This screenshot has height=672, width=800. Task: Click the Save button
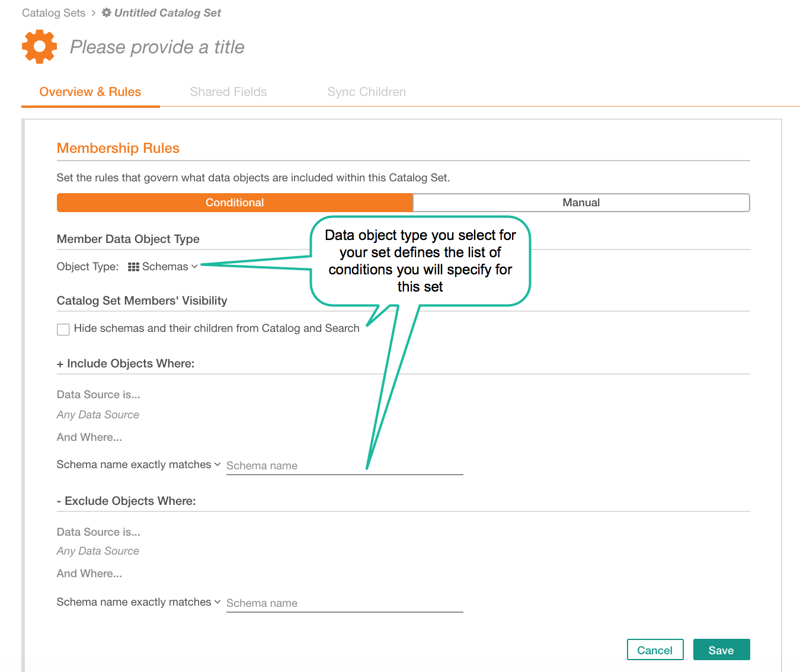(721, 650)
